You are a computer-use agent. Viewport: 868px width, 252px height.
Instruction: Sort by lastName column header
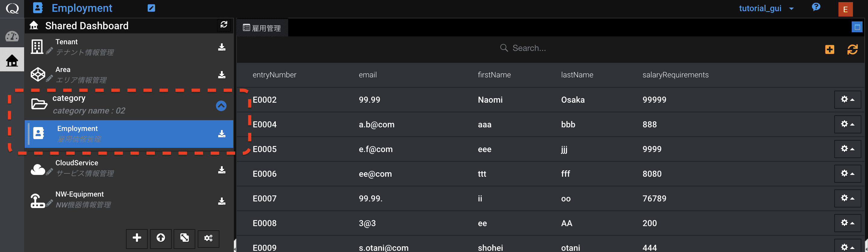[x=577, y=75]
